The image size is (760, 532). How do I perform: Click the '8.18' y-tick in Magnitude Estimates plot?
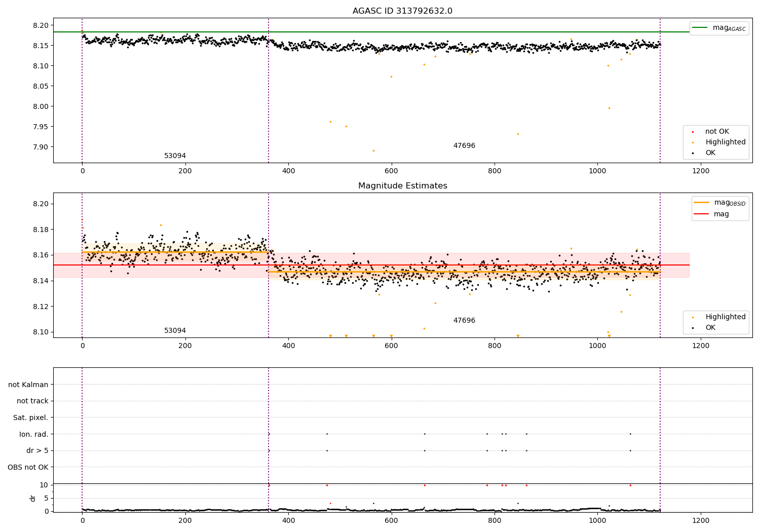[41, 230]
